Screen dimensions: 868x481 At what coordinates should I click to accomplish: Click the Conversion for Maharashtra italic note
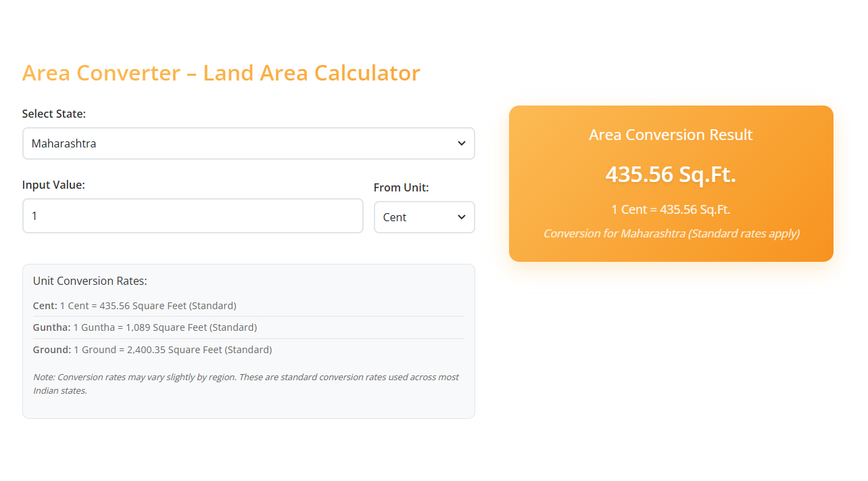coord(671,233)
